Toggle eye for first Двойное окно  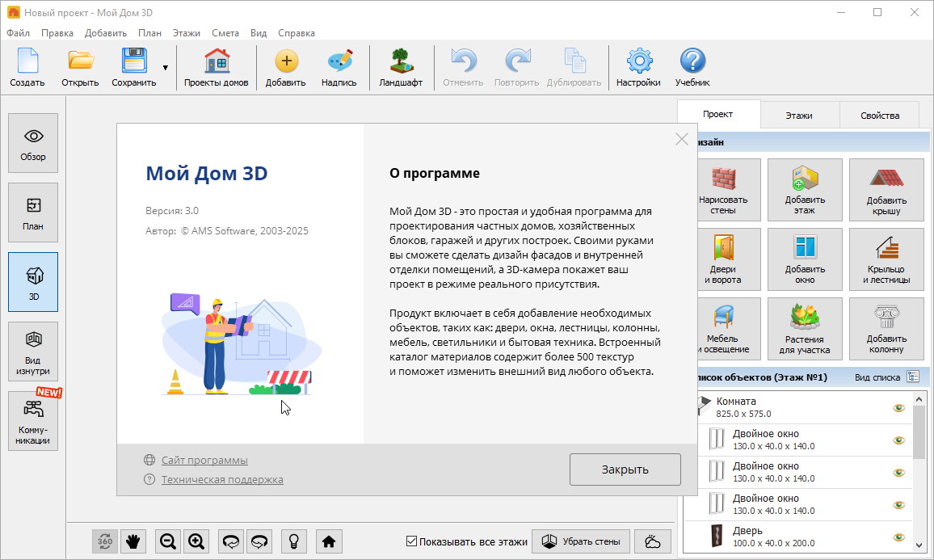point(899,440)
